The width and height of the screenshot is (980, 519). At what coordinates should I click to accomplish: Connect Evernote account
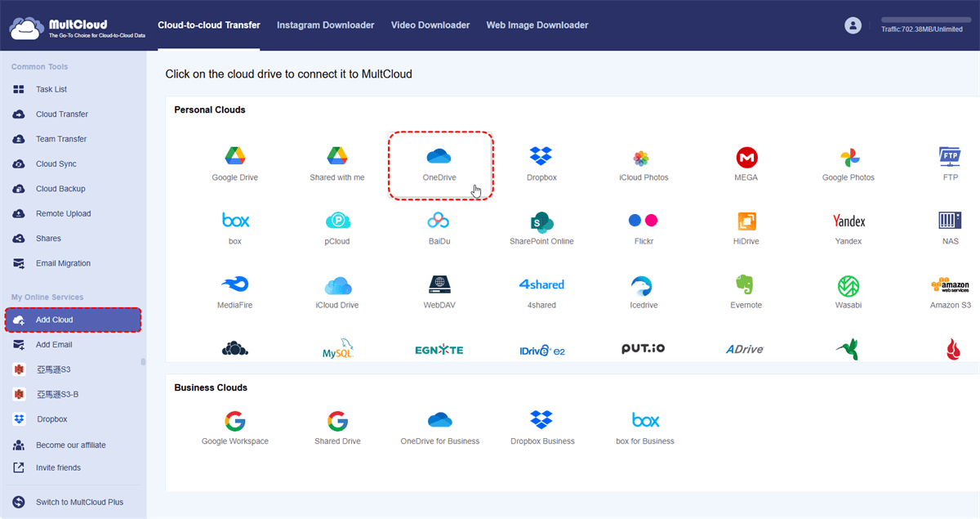pos(746,291)
